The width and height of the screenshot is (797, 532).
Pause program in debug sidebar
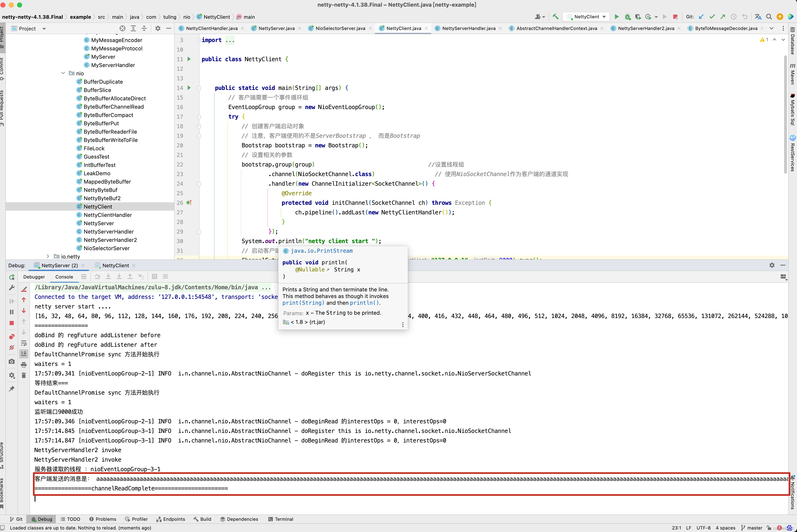point(11,312)
